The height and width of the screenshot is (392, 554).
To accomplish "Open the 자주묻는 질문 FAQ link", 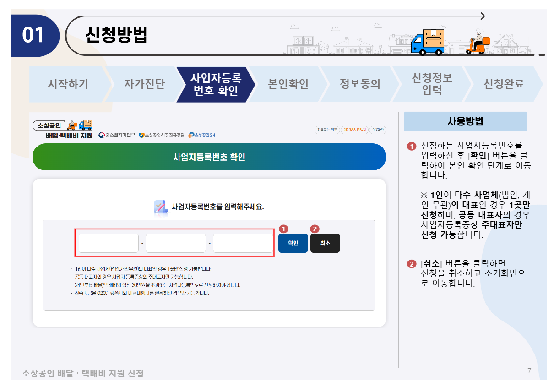I will [326, 130].
